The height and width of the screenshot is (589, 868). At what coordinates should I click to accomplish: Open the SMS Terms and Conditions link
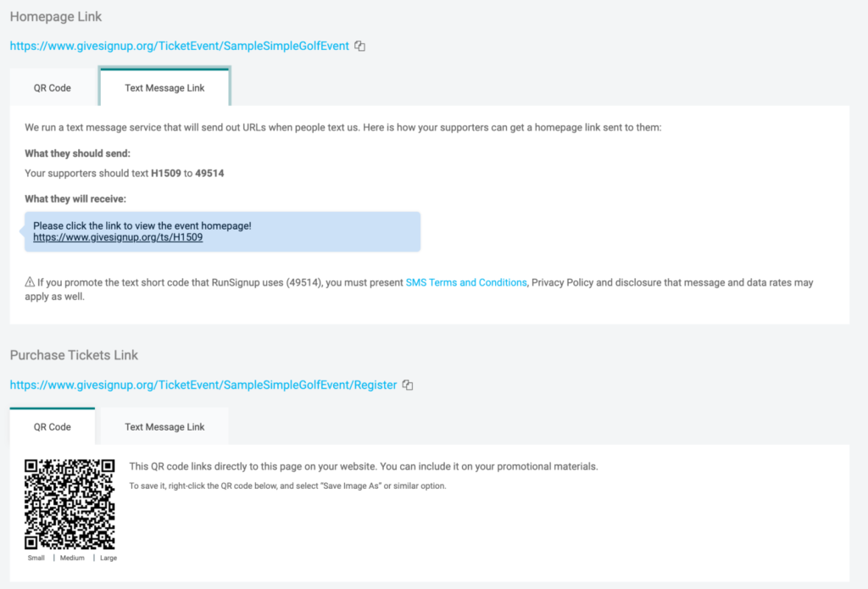click(x=466, y=282)
